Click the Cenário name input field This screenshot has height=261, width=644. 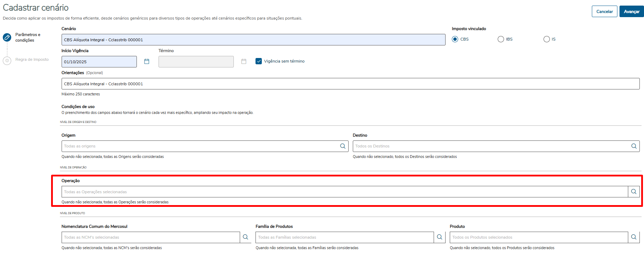coord(253,40)
